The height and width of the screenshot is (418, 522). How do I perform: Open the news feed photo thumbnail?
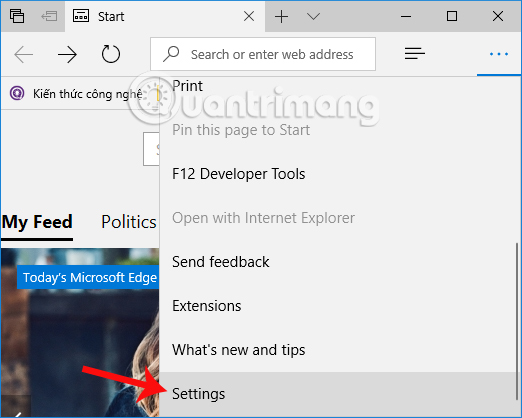[x=80, y=332]
